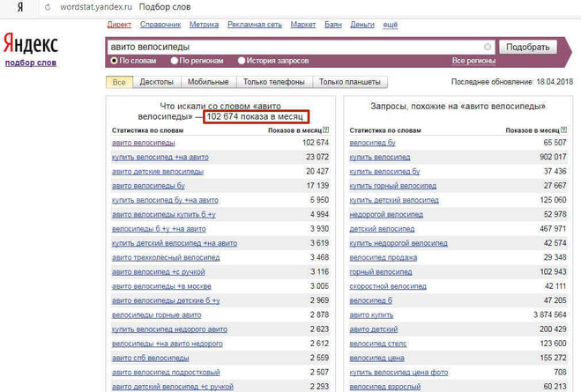Open the help icon in the right table header
This screenshot has width=581, height=392.
[x=563, y=129]
